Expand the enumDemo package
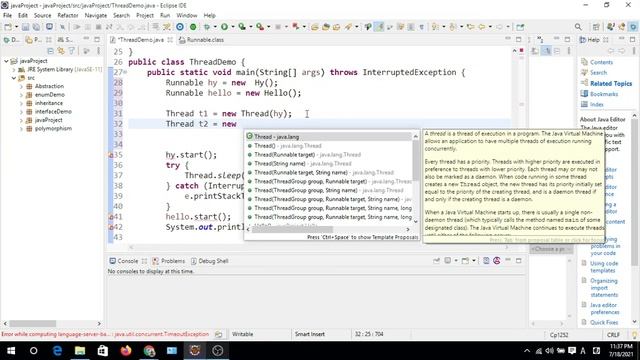 [21, 95]
